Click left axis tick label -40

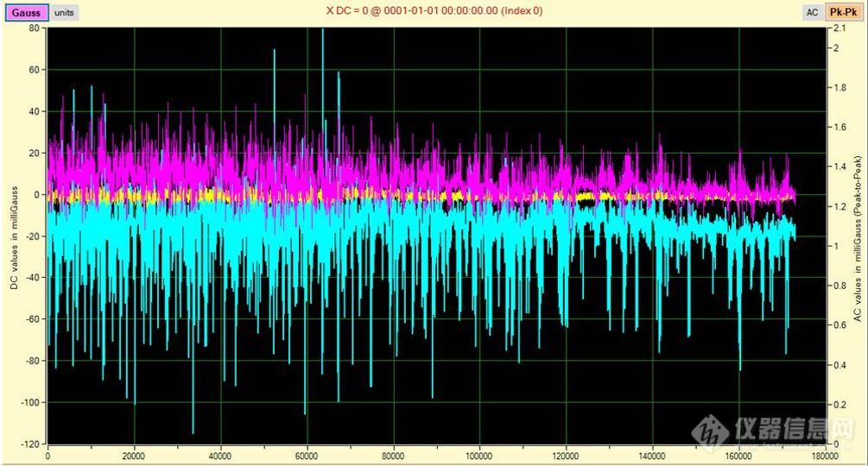pyautogui.click(x=33, y=278)
